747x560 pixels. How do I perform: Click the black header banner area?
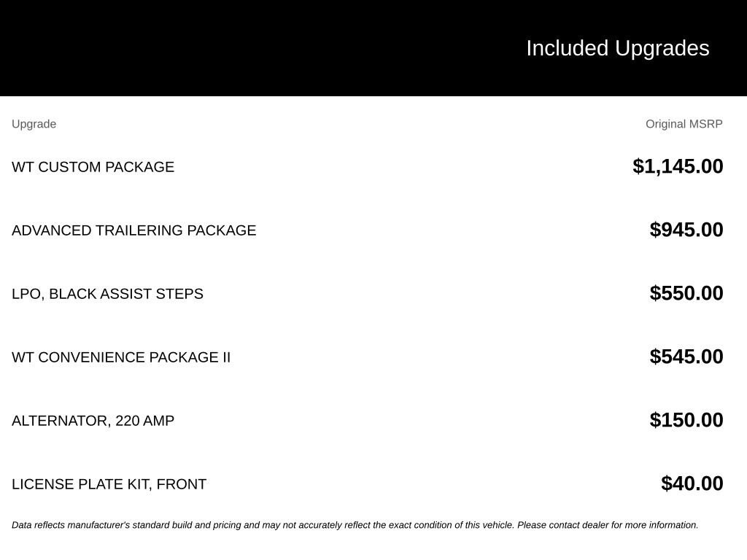click(x=373, y=48)
